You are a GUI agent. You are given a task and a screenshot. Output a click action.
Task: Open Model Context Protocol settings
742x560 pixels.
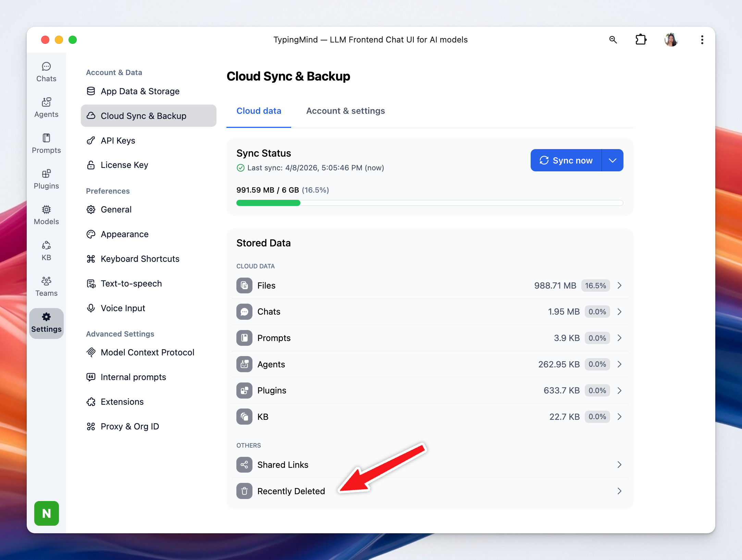coord(147,352)
